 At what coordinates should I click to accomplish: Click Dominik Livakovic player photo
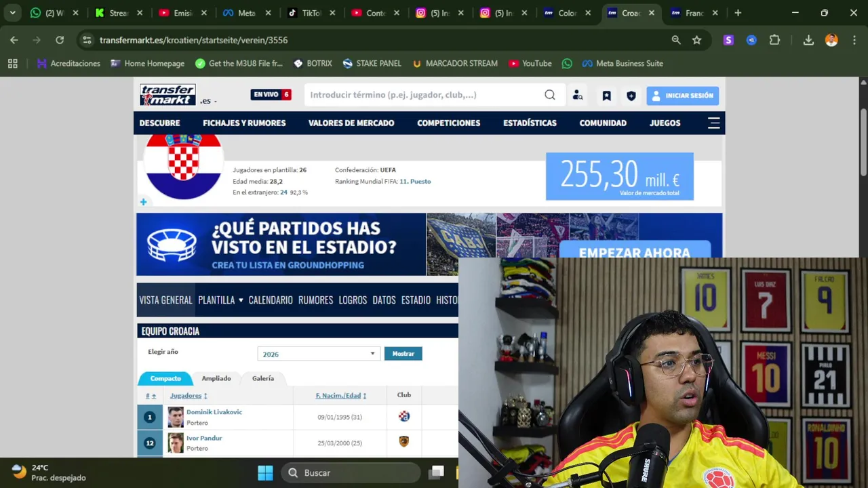click(x=176, y=417)
